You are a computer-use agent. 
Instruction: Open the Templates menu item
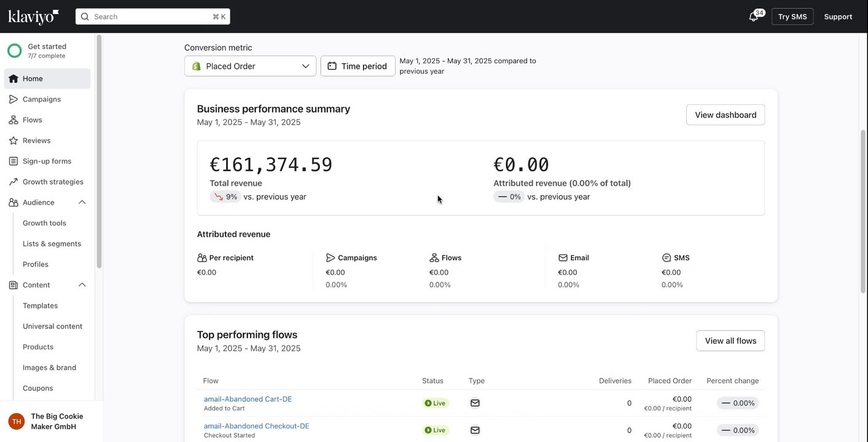40,306
